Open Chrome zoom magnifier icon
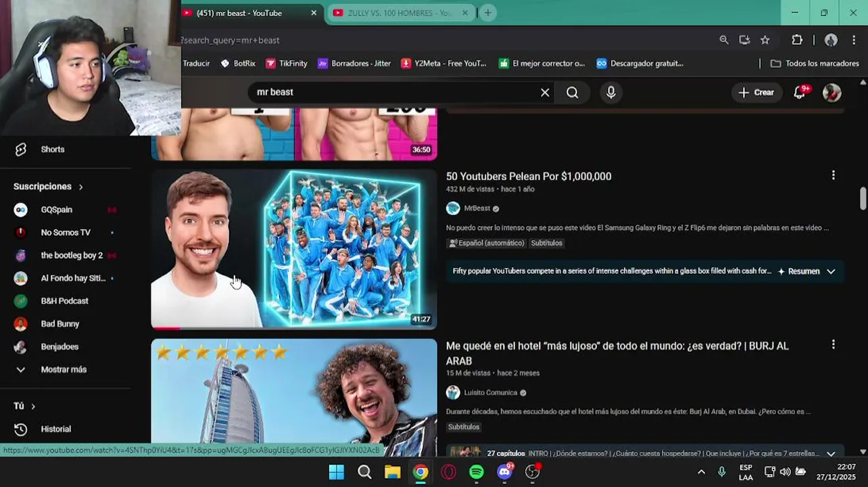The height and width of the screenshot is (487, 868). point(724,40)
